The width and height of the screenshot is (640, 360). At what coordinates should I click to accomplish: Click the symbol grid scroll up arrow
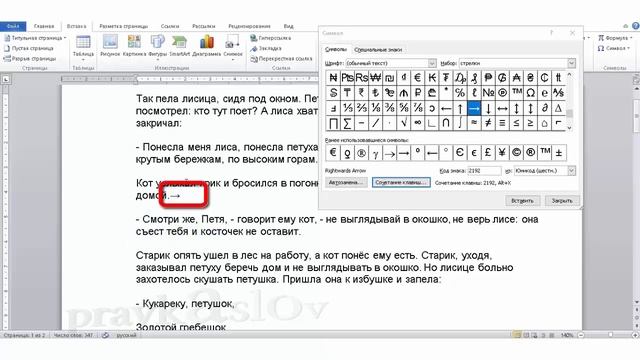pyautogui.click(x=570, y=75)
